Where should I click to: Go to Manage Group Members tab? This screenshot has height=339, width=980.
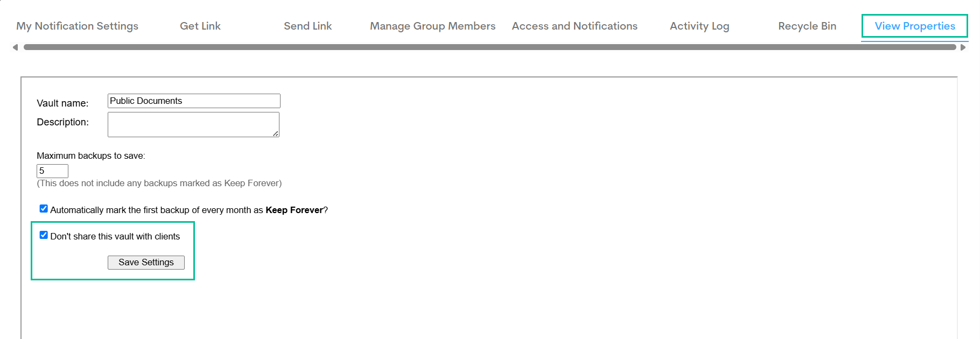click(x=432, y=26)
